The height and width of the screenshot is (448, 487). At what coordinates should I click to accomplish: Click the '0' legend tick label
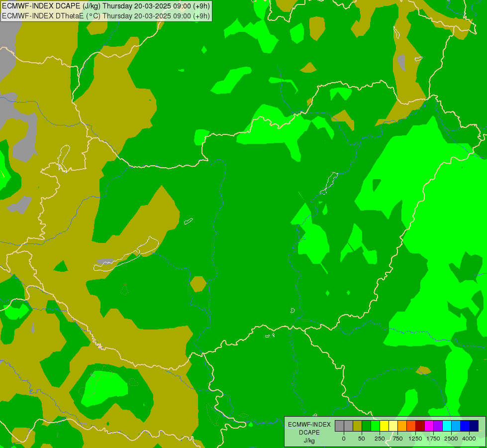coord(344,439)
